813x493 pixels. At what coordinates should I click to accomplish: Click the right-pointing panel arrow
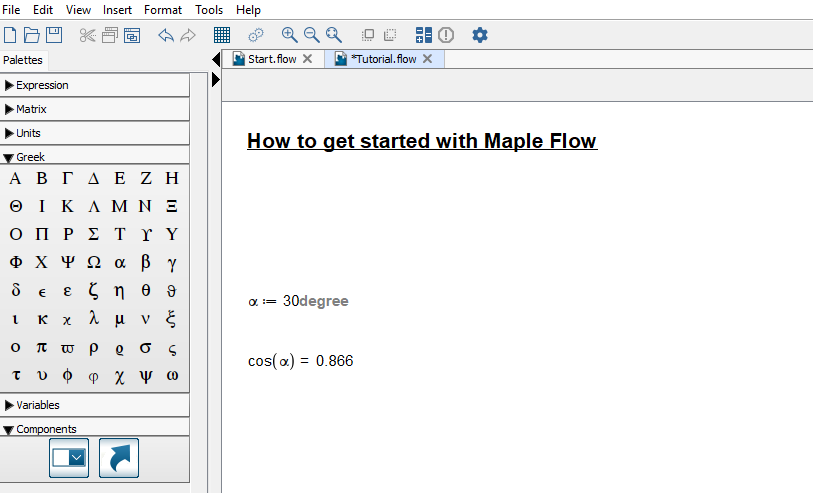tap(216, 79)
